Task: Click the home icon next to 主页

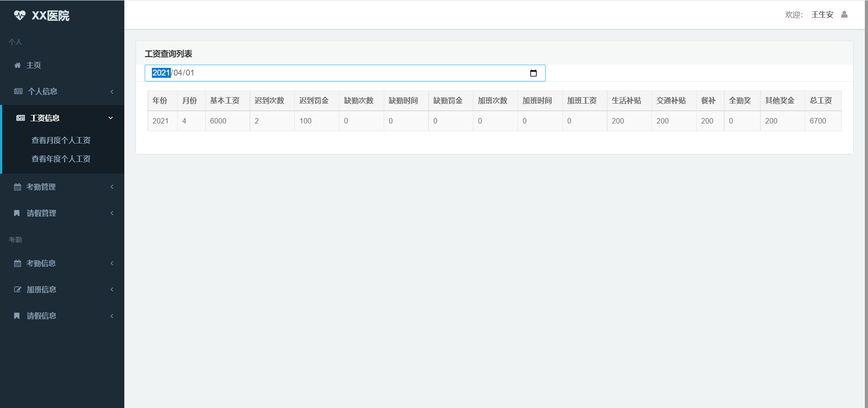Action: click(x=18, y=66)
